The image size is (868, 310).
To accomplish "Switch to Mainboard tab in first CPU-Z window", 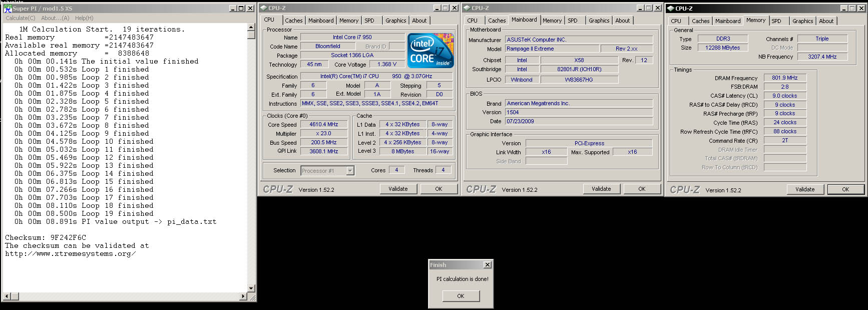I will point(321,21).
